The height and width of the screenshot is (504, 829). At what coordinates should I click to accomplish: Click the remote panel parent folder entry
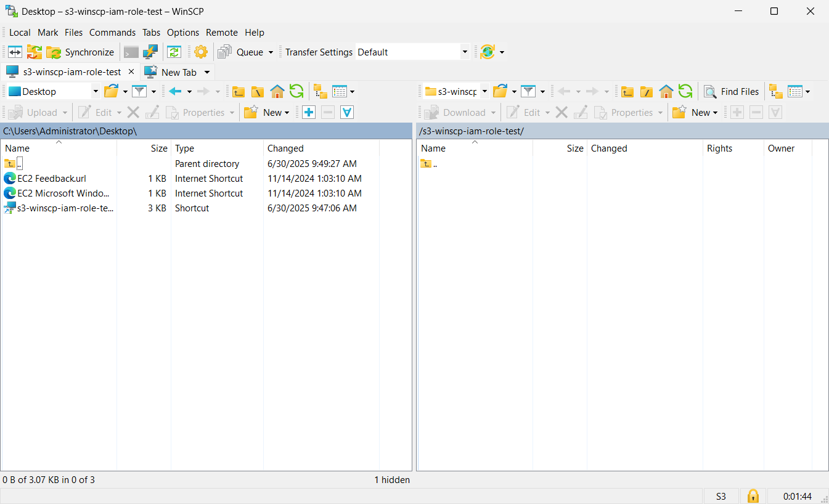click(429, 164)
